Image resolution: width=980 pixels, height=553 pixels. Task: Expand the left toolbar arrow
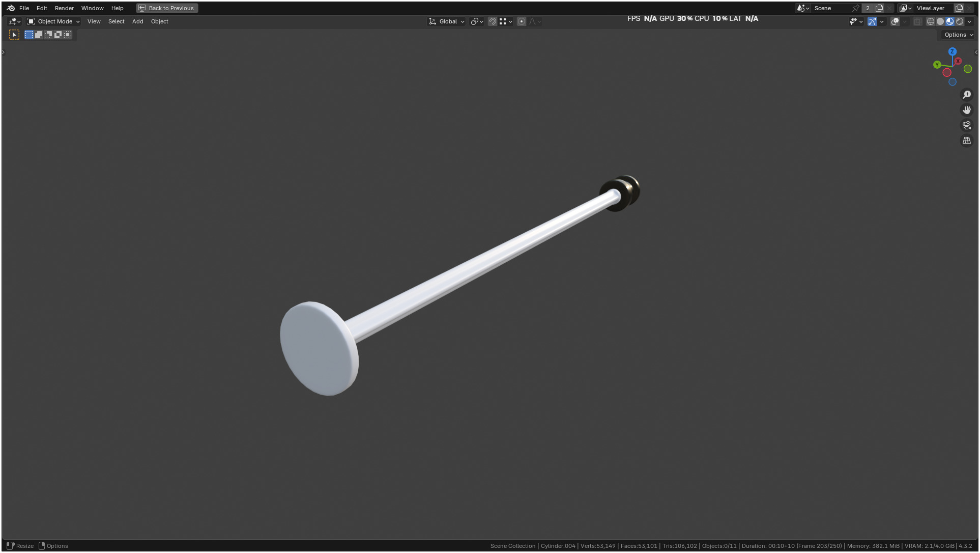pos(3,52)
